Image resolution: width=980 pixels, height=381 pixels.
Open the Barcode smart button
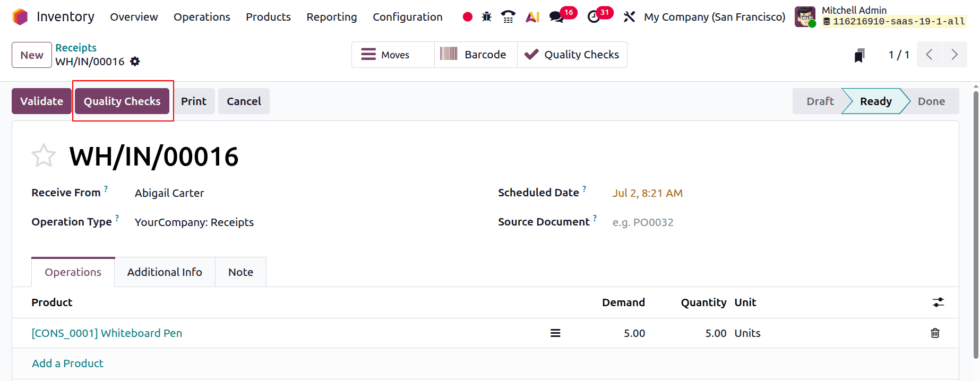pos(476,55)
